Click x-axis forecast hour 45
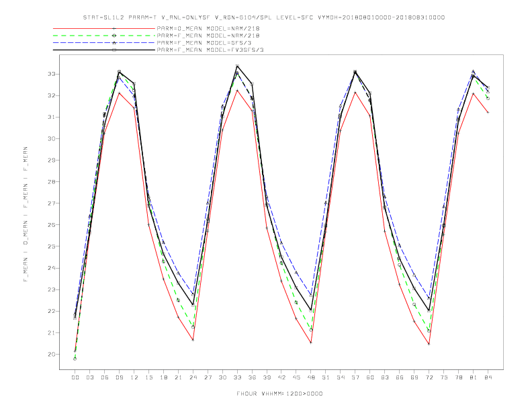This screenshot has height=411, width=532. click(296, 377)
